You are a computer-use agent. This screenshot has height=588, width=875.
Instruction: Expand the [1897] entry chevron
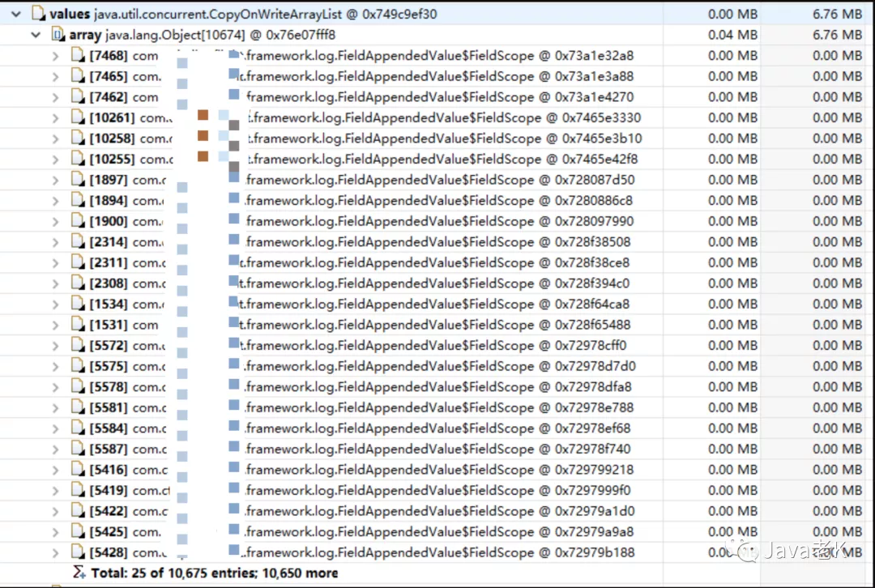55,180
